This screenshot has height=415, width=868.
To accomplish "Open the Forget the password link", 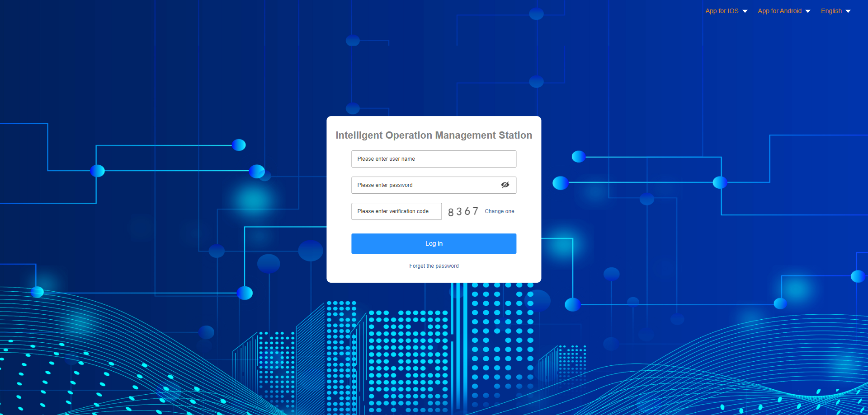I will coord(434,266).
